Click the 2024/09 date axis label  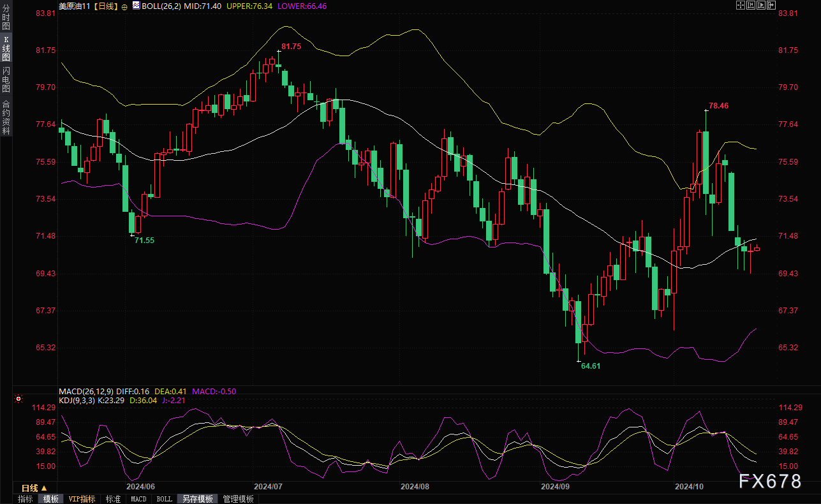[556, 486]
